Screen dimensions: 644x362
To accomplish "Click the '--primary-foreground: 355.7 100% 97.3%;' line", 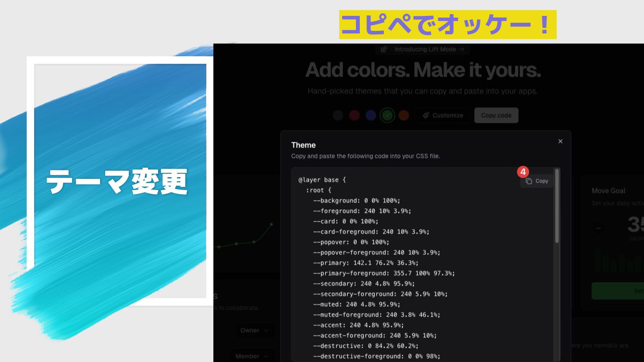I will 384,273.
